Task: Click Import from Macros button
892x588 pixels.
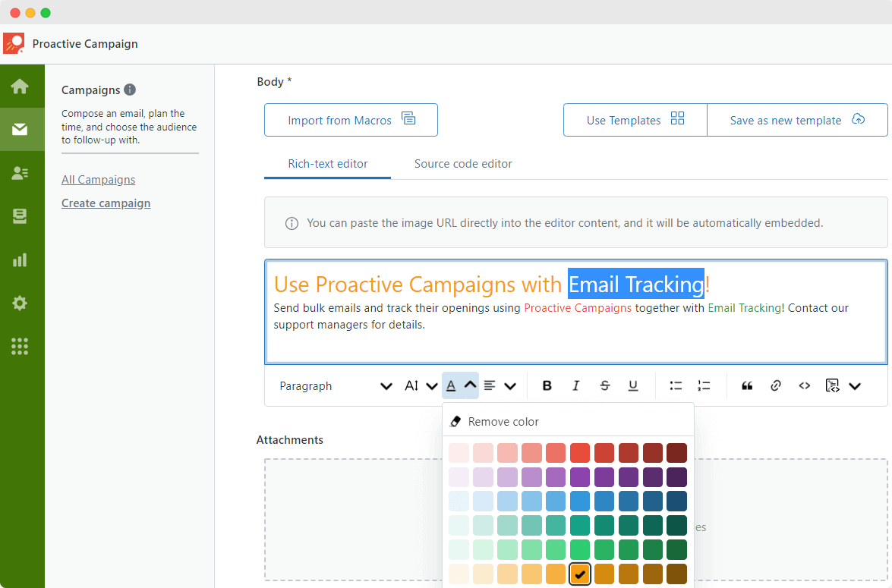Action: [x=351, y=120]
